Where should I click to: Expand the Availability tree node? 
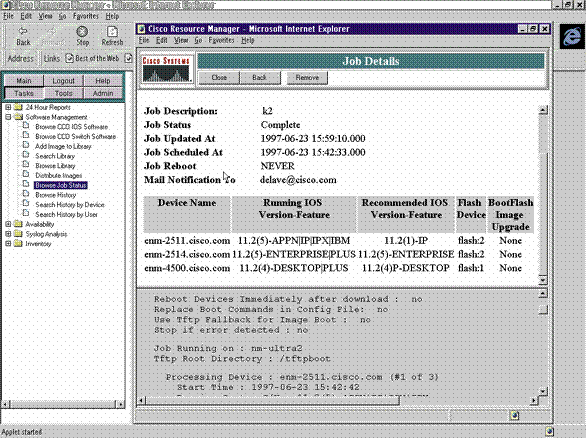(x=8, y=224)
